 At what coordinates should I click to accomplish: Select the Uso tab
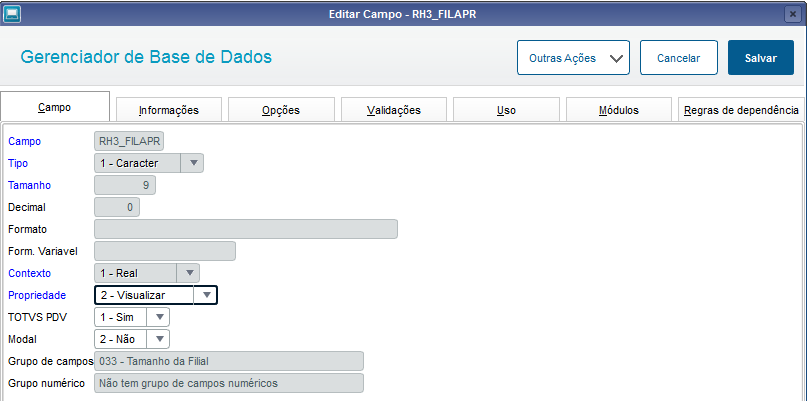click(506, 110)
